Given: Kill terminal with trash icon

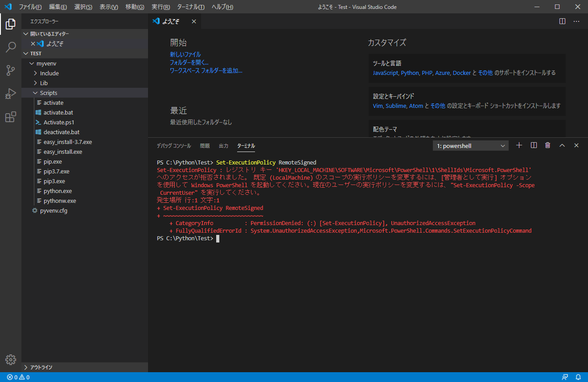Looking at the screenshot, I should coord(548,145).
